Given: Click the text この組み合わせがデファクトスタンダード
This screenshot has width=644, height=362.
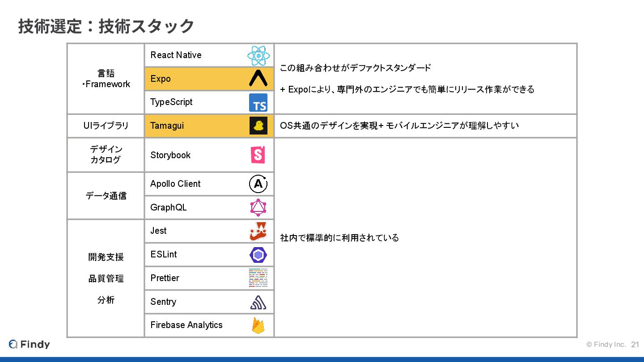Looking at the screenshot, I should click(x=356, y=68).
